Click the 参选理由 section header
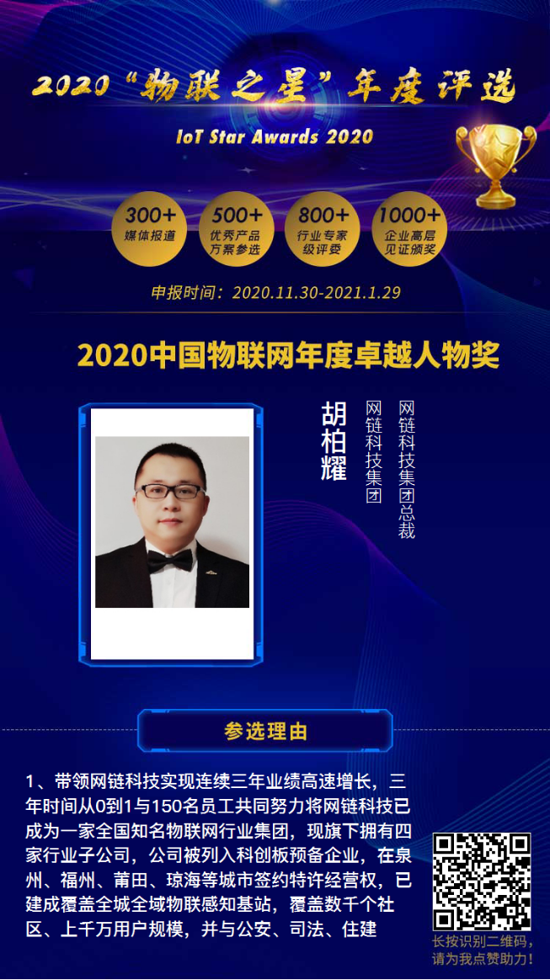Viewport: 550px width, 980px height. click(265, 730)
